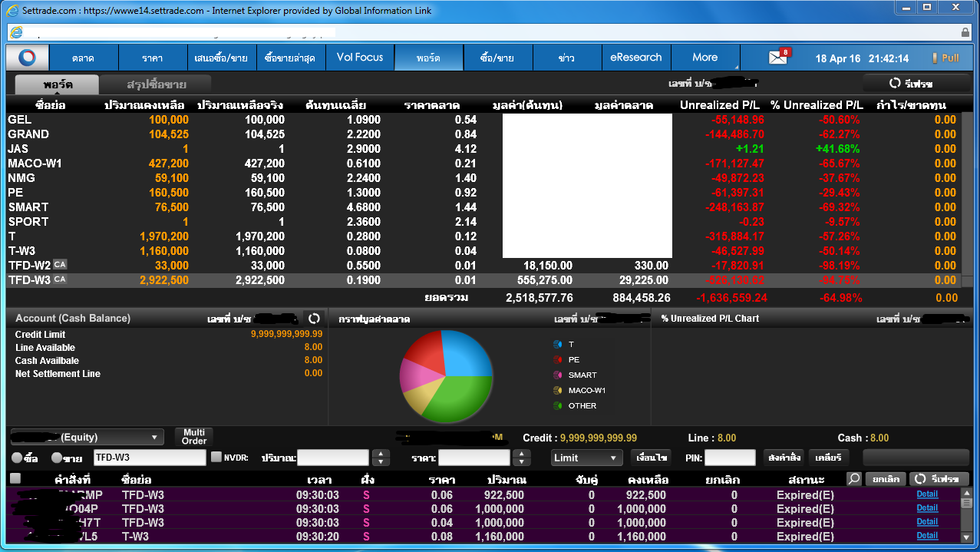
Task: Click the CA badge beside TFD-W2
Action: [60, 265]
